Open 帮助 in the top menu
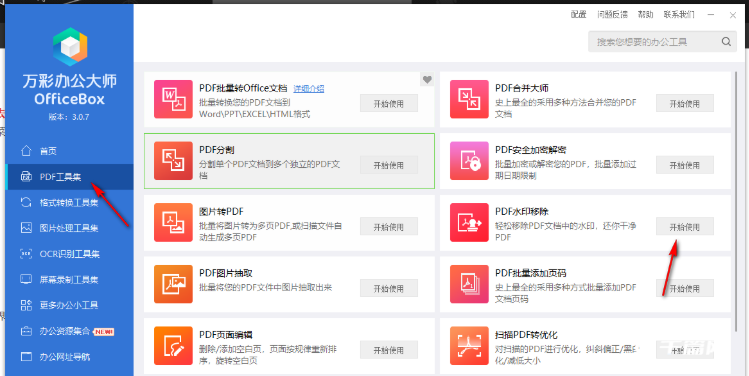This screenshot has height=376, width=749. [x=645, y=15]
